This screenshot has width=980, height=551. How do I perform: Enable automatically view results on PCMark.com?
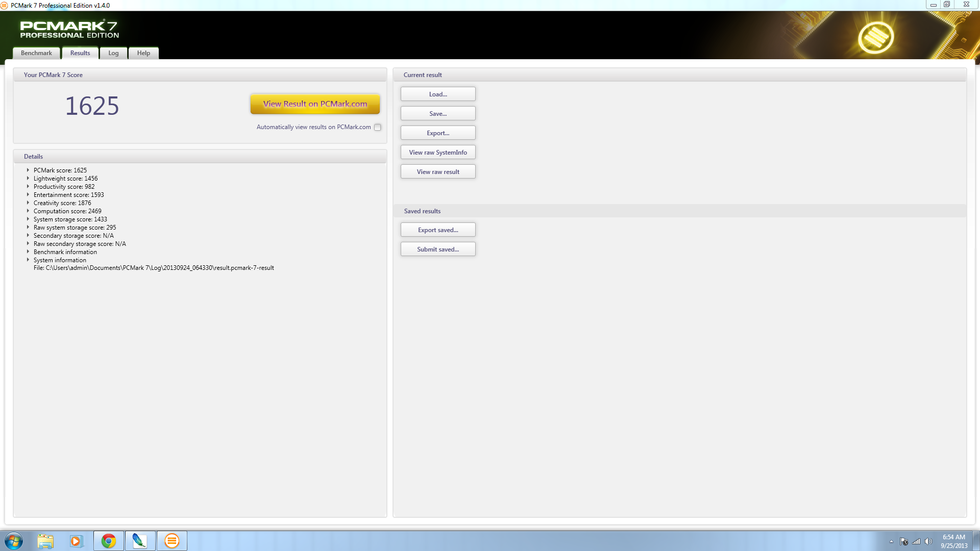click(x=377, y=128)
